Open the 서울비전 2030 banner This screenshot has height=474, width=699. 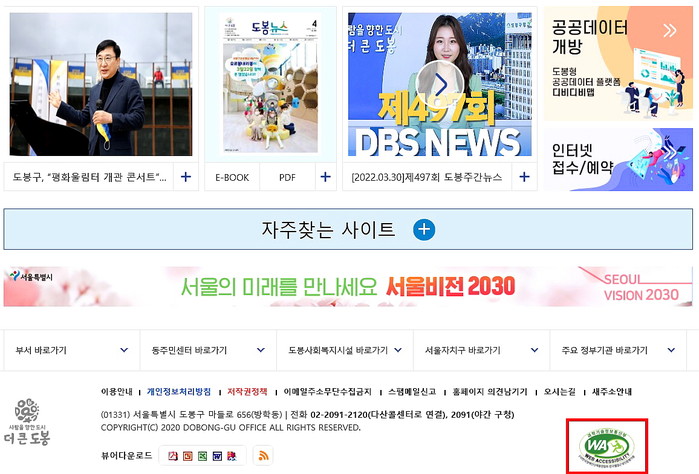tap(349, 287)
